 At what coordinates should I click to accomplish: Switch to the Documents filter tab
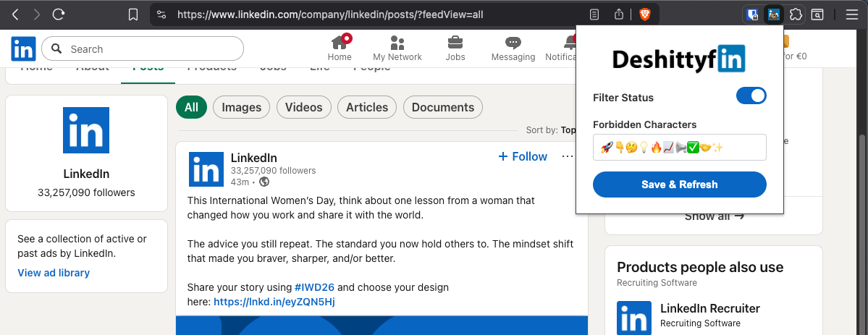[x=442, y=107]
